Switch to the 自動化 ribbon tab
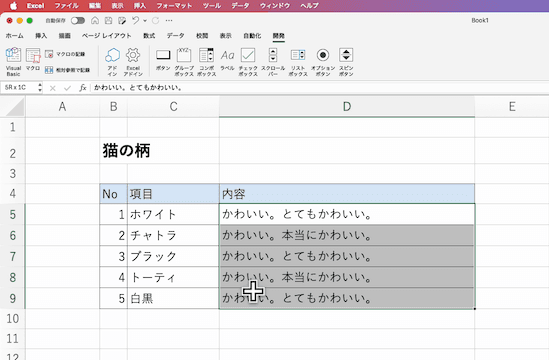549x360 pixels. [x=252, y=36]
